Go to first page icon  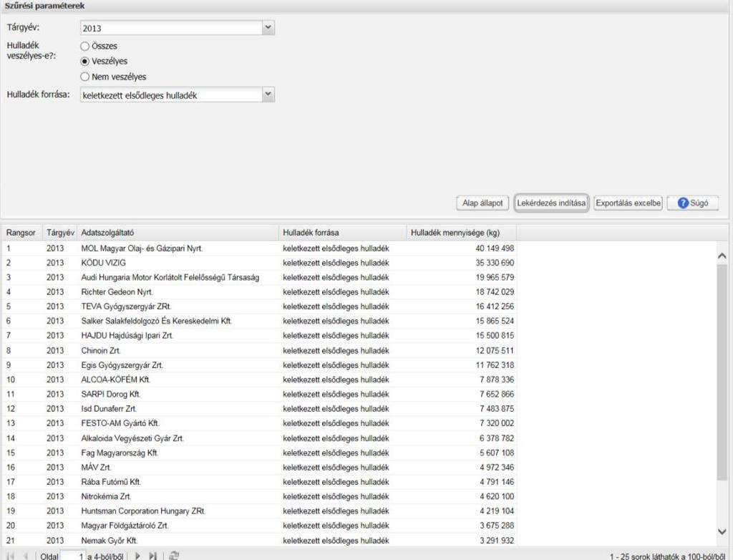pyautogui.click(x=10, y=556)
